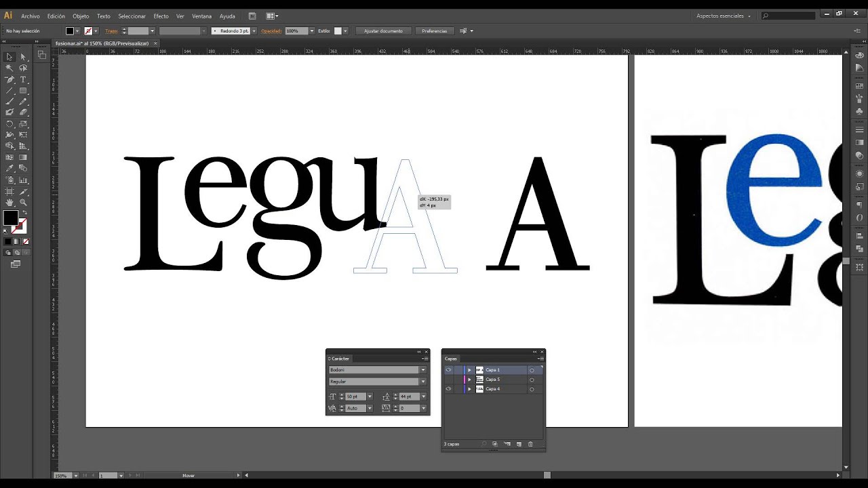The image size is (868, 488).
Task: Select the Direct Selection tool
Action: pyautogui.click(x=23, y=57)
